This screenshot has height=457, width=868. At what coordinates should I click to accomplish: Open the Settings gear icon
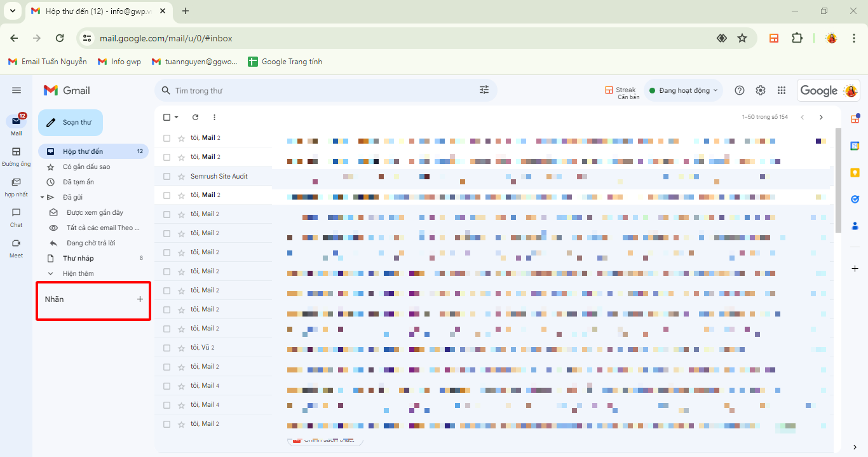click(x=761, y=90)
